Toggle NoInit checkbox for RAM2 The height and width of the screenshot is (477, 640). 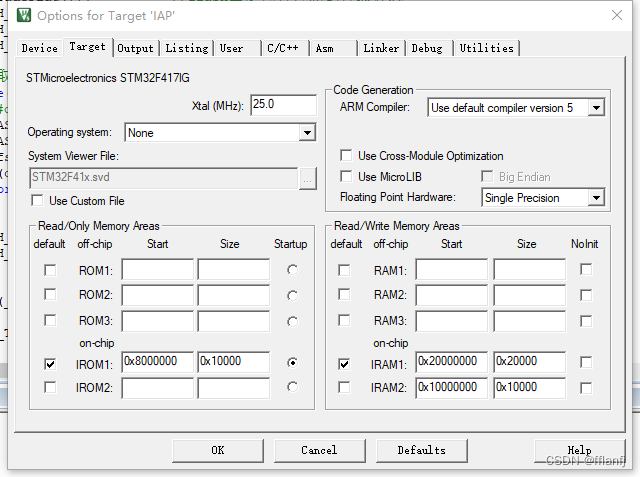pyautogui.click(x=586, y=295)
